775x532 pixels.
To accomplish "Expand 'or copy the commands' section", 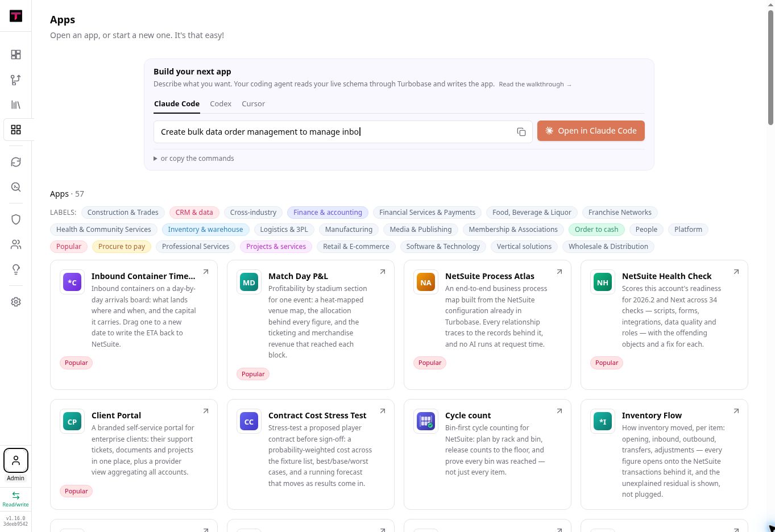I will [x=194, y=159].
